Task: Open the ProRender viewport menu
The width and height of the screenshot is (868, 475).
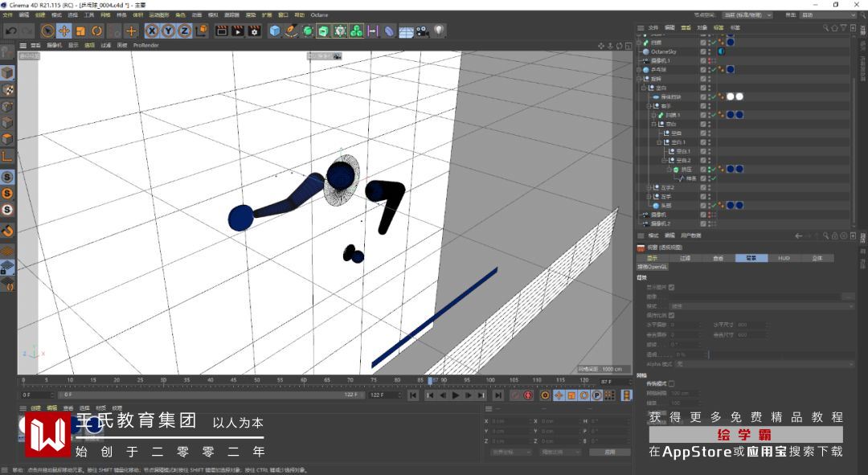Action: pos(145,45)
